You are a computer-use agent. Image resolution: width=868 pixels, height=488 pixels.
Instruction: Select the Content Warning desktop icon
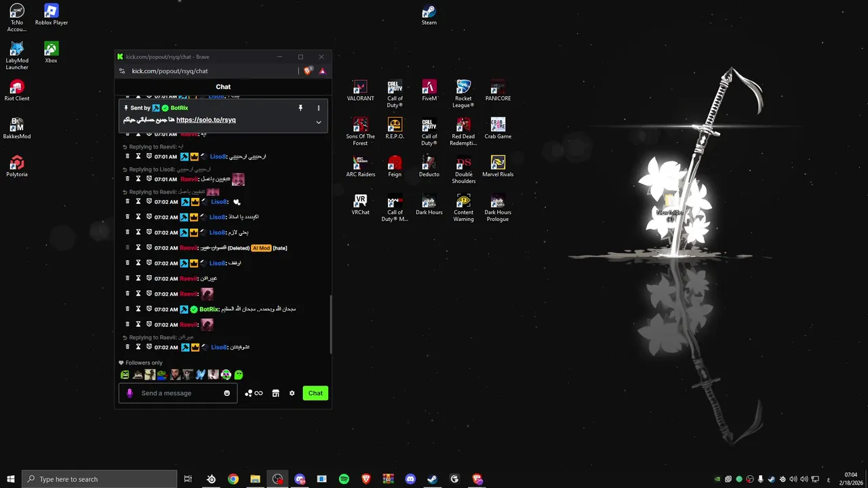(463, 208)
